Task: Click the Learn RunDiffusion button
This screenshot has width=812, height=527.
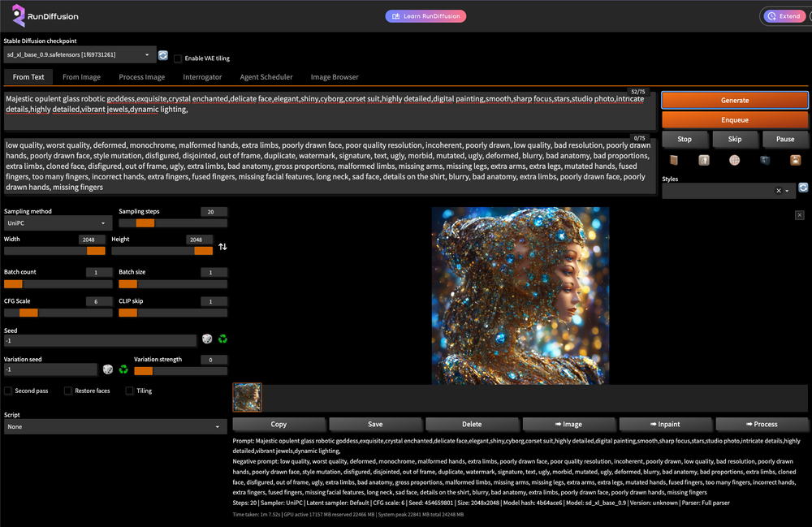Action: (x=425, y=15)
